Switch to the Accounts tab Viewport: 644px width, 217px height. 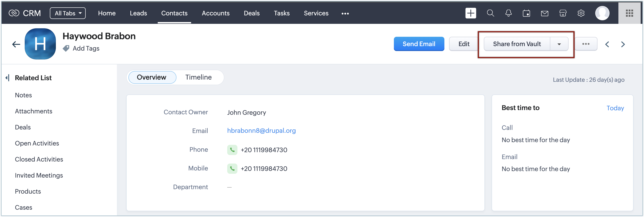point(215,13)
